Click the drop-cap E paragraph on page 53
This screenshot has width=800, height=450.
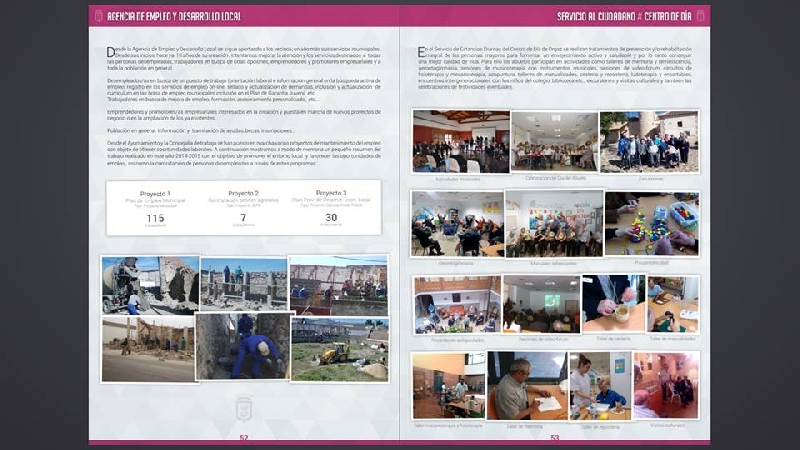point(555,68)
